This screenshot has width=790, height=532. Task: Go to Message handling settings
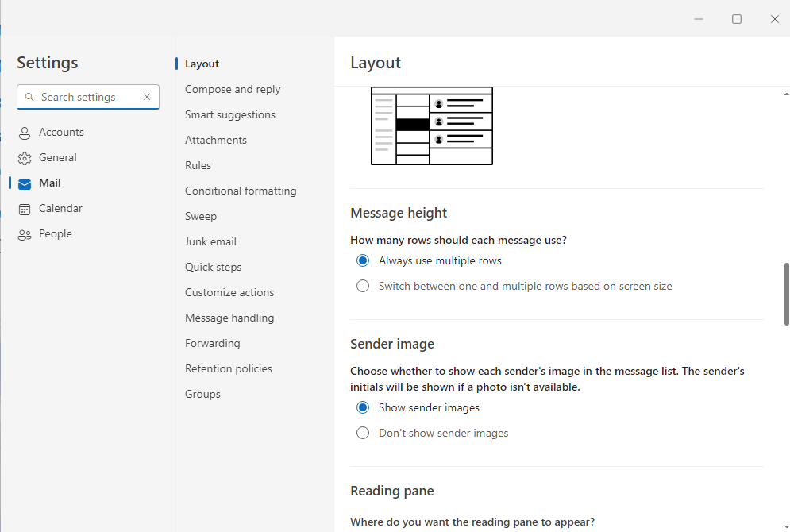(229, 318)
